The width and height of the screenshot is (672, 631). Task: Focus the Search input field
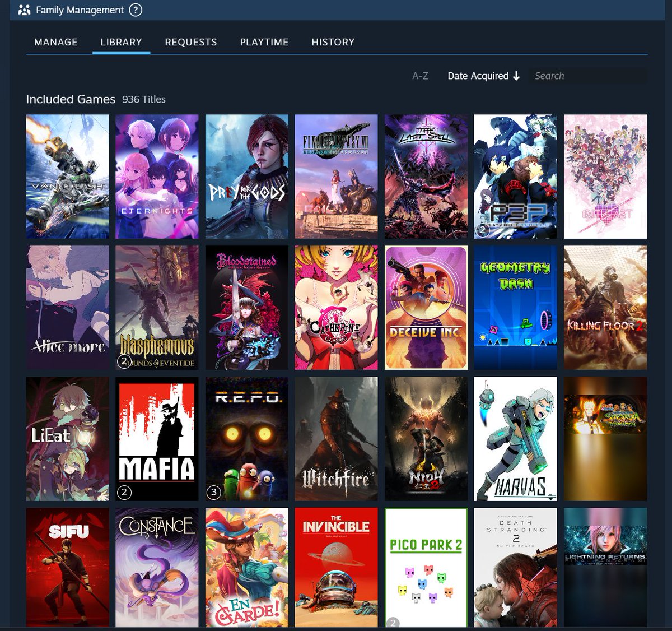[x=587, y=76]
